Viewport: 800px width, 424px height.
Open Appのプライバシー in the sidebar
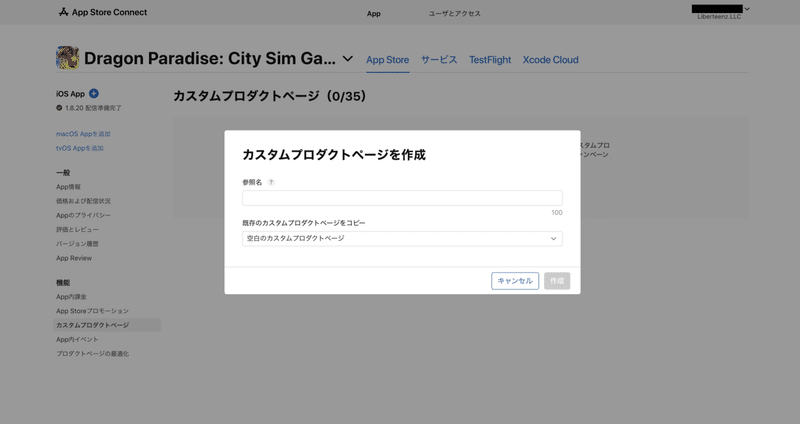83,215
